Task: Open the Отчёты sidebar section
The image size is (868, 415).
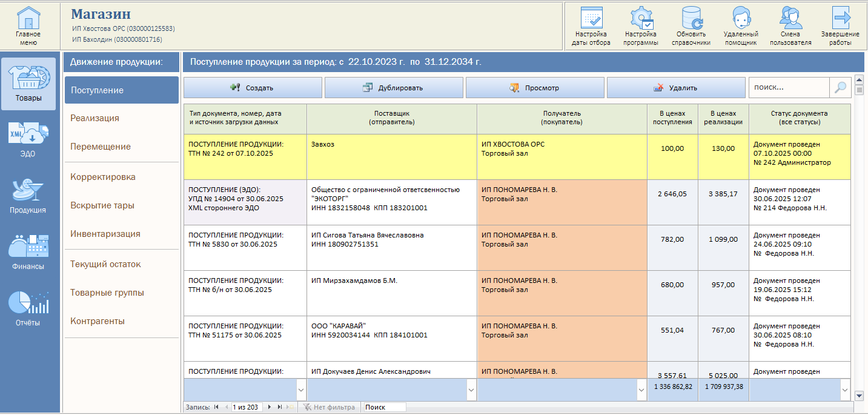Action: [x=28, y=308]
